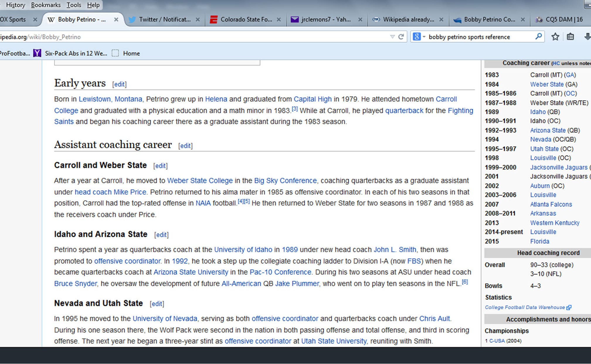Reload the current page
This screenshot has height=364, width=591.
pos(401,37)
